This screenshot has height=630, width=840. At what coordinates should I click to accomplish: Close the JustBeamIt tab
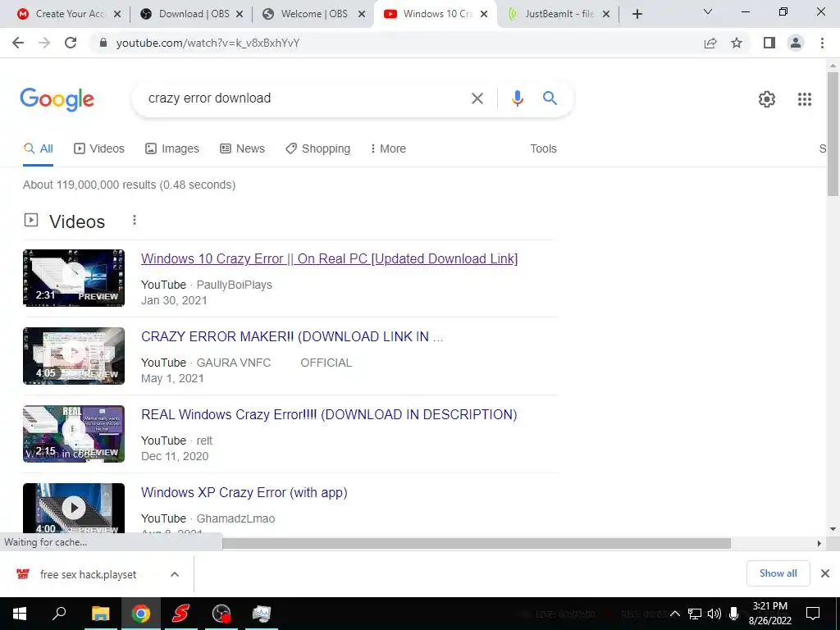(x=606, y=14)
